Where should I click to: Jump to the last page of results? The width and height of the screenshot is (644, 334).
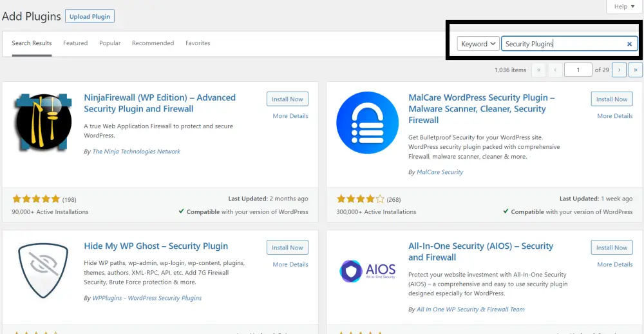coord(636,70)
